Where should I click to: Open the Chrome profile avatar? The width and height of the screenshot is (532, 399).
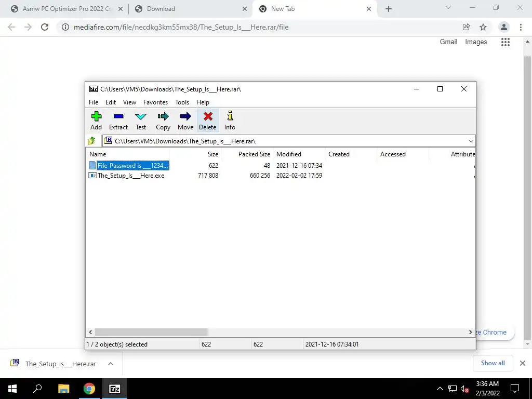click(504, 27)
